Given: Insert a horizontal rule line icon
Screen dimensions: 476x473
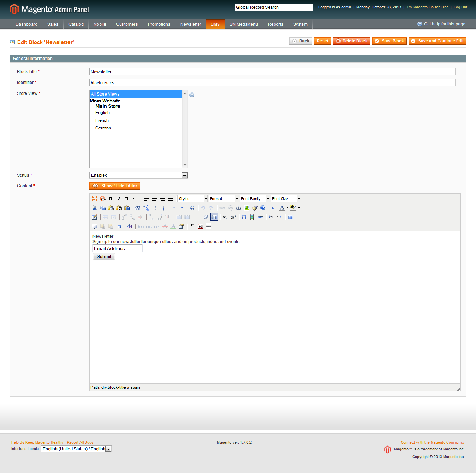Looking at the screenshot, I should pyautogui.click(x=198, y=217).
